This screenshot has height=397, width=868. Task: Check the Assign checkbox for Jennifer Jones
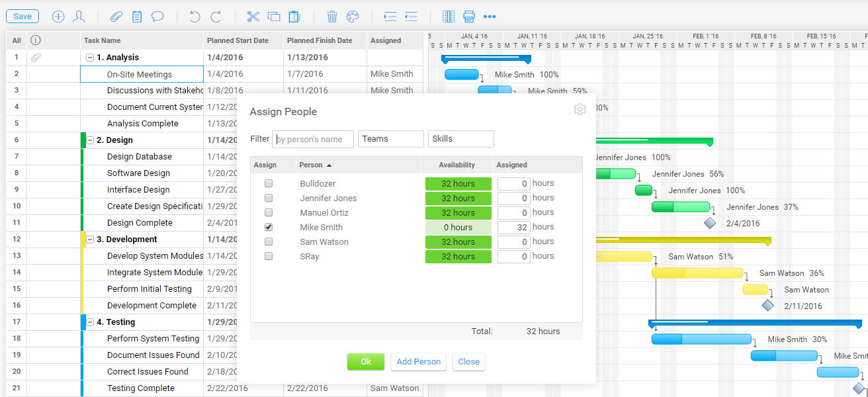pos(268,198)
